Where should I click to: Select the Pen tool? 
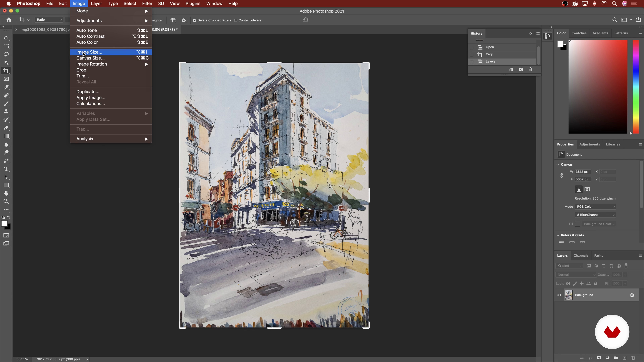click(6, 161)
